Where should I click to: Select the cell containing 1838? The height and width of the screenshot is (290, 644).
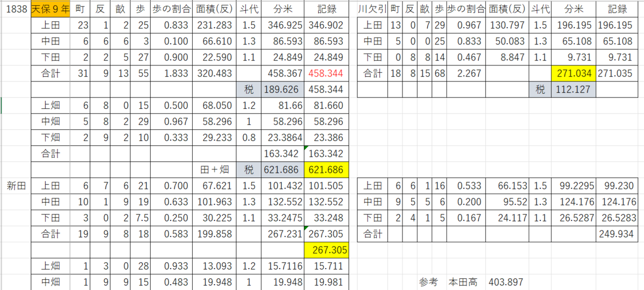pos(17,9)
